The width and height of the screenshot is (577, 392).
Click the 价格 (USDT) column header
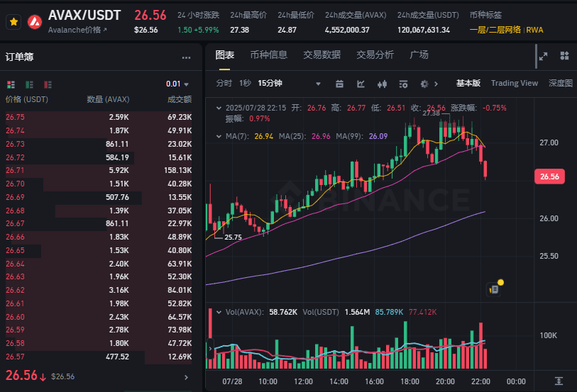coord(26,99)
